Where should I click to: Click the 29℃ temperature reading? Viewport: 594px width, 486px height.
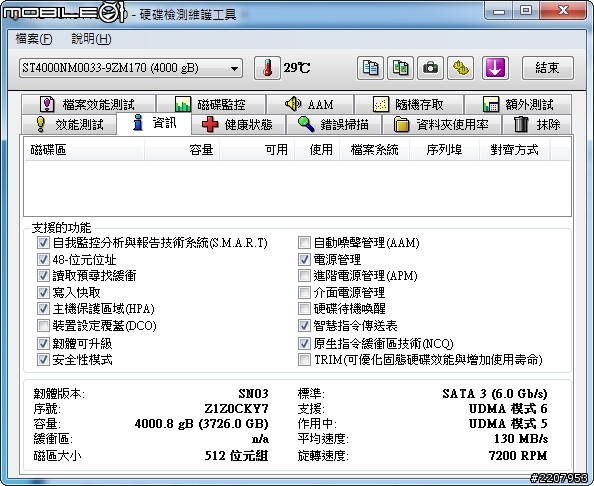tap(297, 68)
